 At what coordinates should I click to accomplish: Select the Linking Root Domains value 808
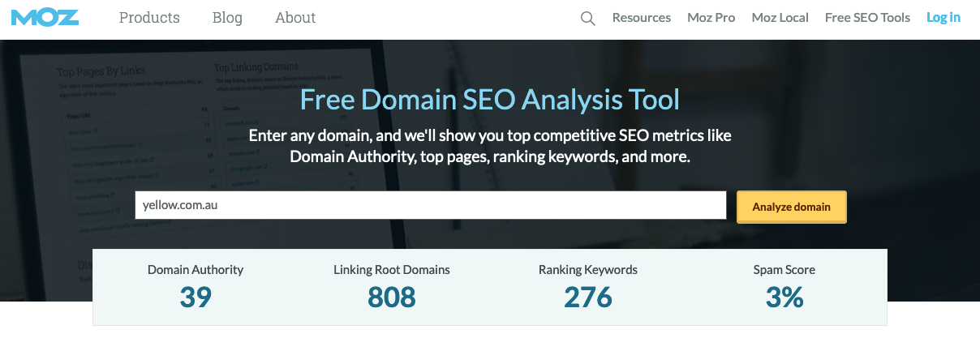click(392, 297)
